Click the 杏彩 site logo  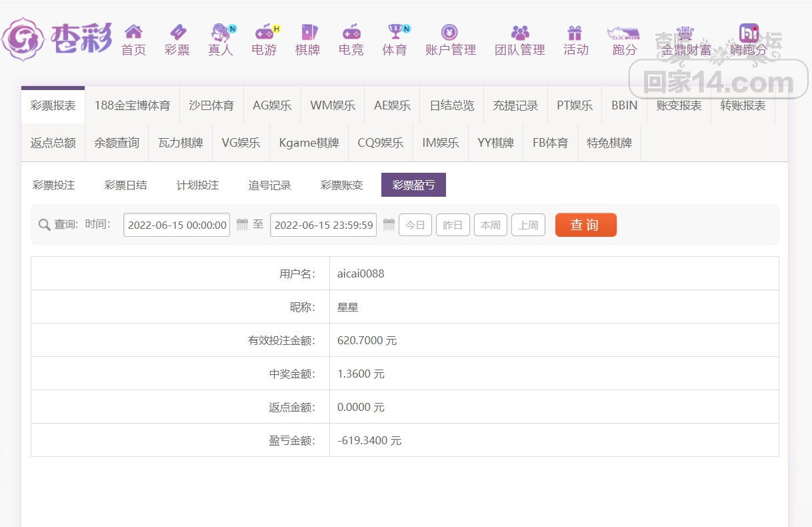(x=57, y=39)
